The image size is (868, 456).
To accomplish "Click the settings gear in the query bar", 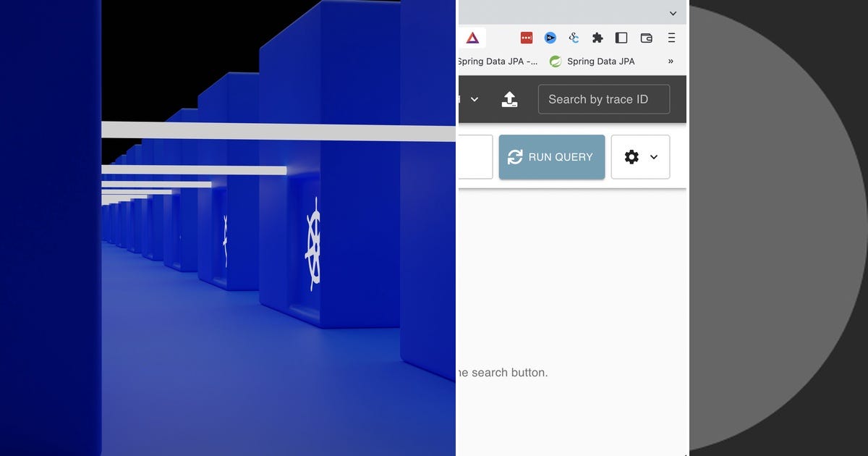I will 631,157.
